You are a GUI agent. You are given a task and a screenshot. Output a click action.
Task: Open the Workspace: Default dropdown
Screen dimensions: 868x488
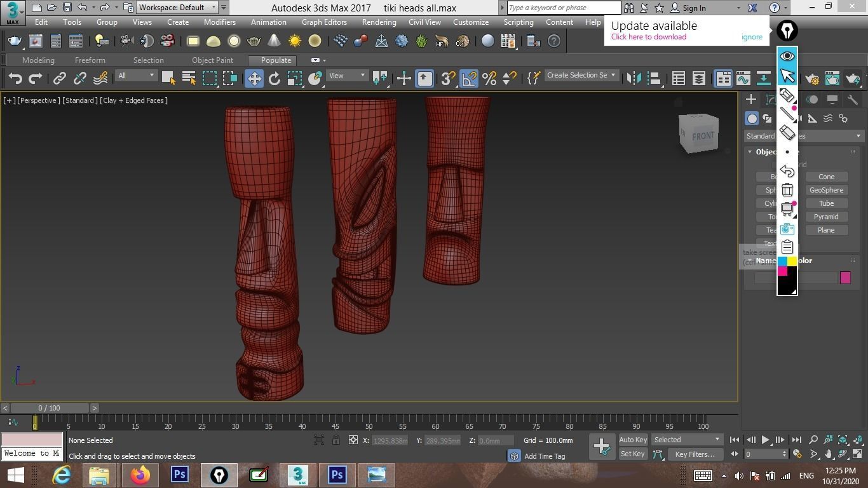click(177, 8)
